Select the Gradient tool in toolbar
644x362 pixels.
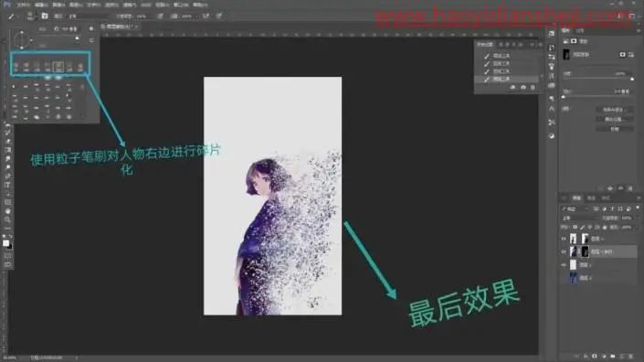[x=7, y=150]
